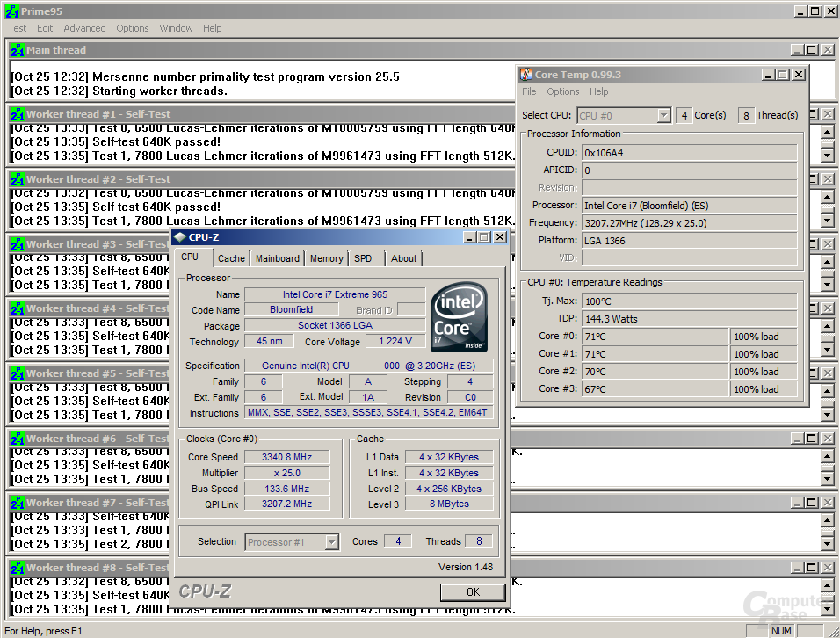Image resolution: width=840 pixels, height=638 pixels.
Task: Click scroll-down arrow of Worker thread #2
Action: click(x=827, y=221)
